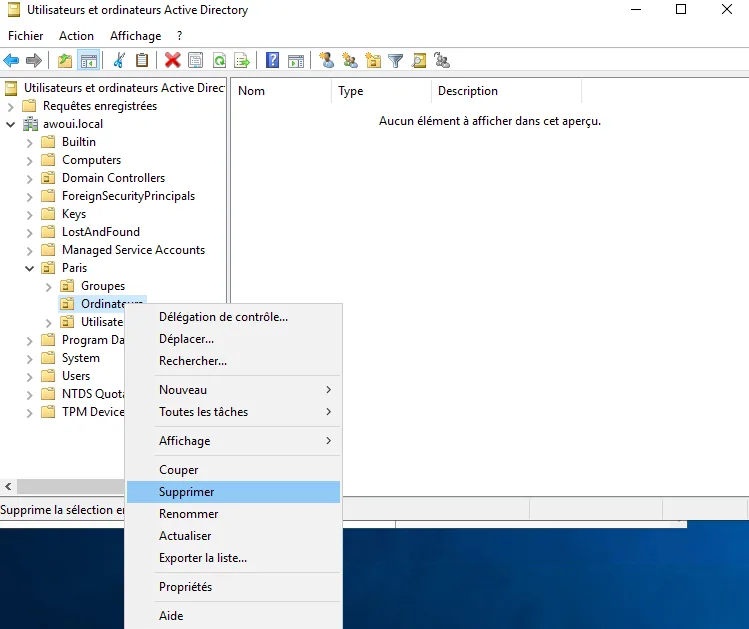This screenshot has width=749, height=629.
Task: Click the Ordinateurs OU folder icon
Action: click(x=67, y=304)
